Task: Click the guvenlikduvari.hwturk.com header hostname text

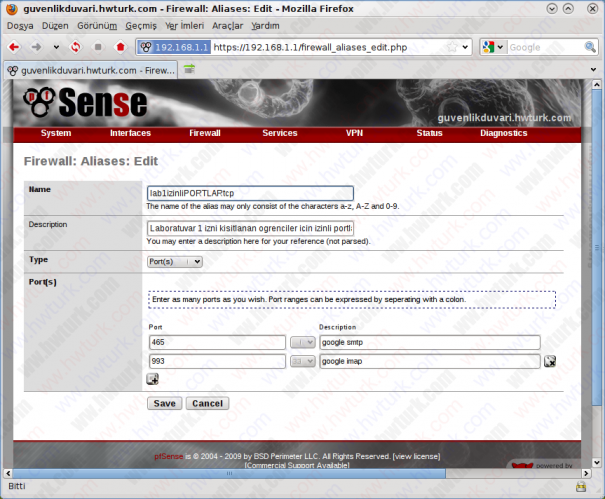Action: pyautogui.click(x=504, y=118)
